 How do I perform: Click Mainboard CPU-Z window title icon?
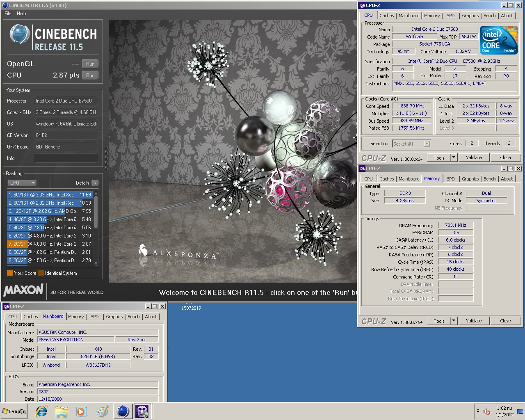pyautogui.click(x=6, y=306)
